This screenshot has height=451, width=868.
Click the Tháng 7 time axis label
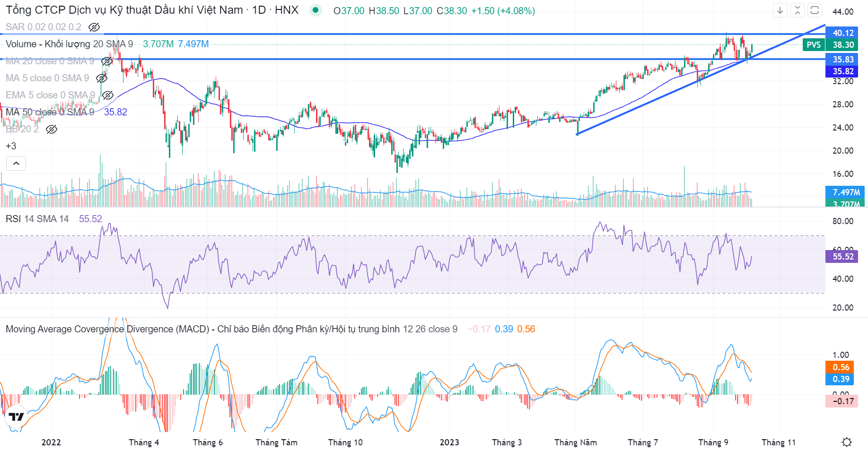[643, 442]
